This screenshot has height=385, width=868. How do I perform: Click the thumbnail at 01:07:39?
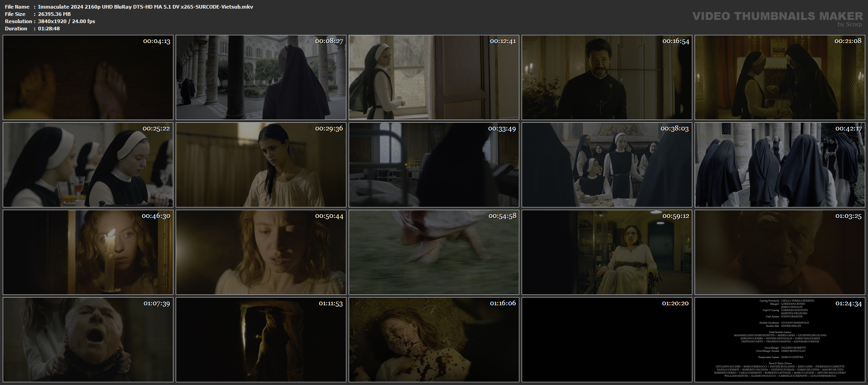coord(88,340)
